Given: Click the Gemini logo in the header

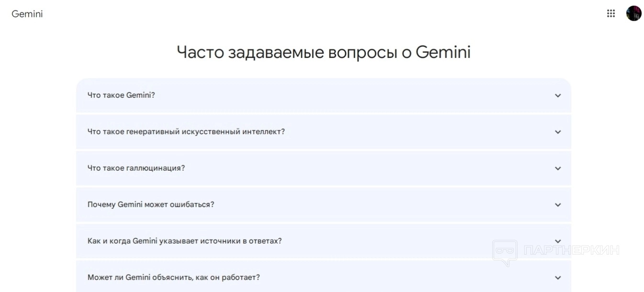Looking at the screenshot, I should point(27,14).
